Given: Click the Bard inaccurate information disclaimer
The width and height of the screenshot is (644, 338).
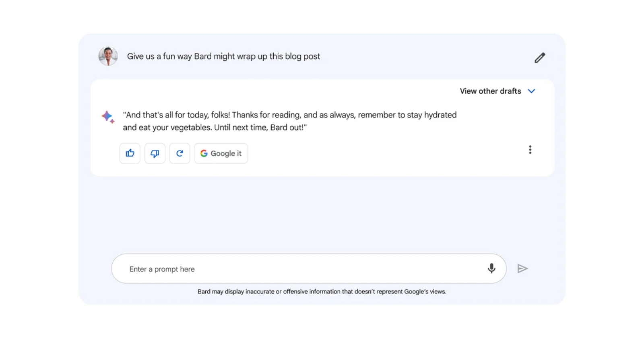Looking at the screenshot, I should pyautogui.click(x=322, y=292).
